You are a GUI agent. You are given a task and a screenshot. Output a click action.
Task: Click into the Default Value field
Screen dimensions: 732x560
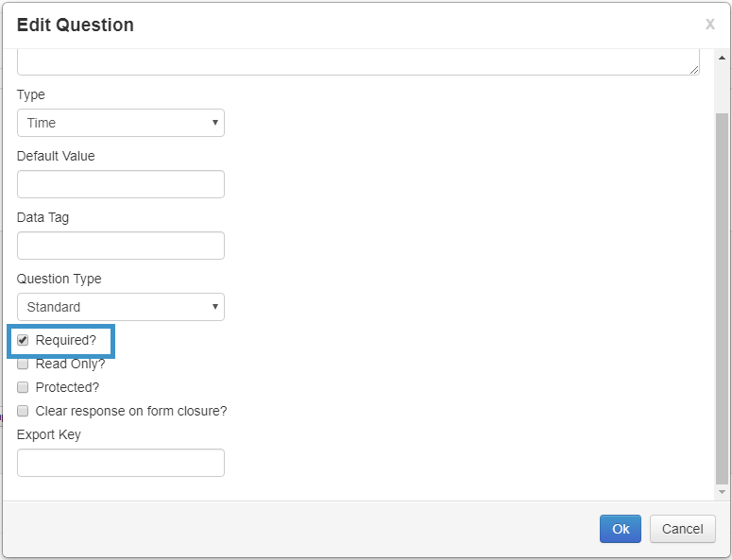click(121, 184)
